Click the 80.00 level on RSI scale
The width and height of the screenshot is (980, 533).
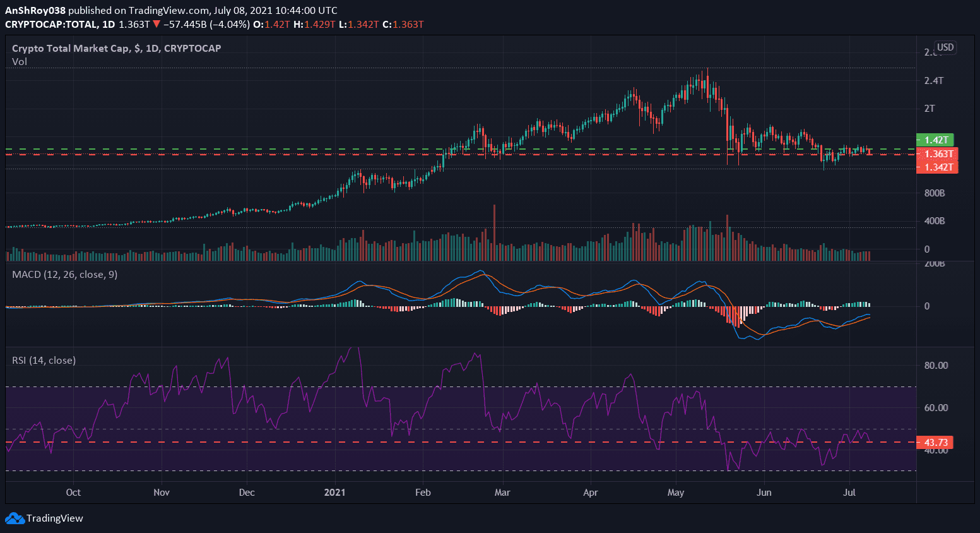tap(936, 366)
